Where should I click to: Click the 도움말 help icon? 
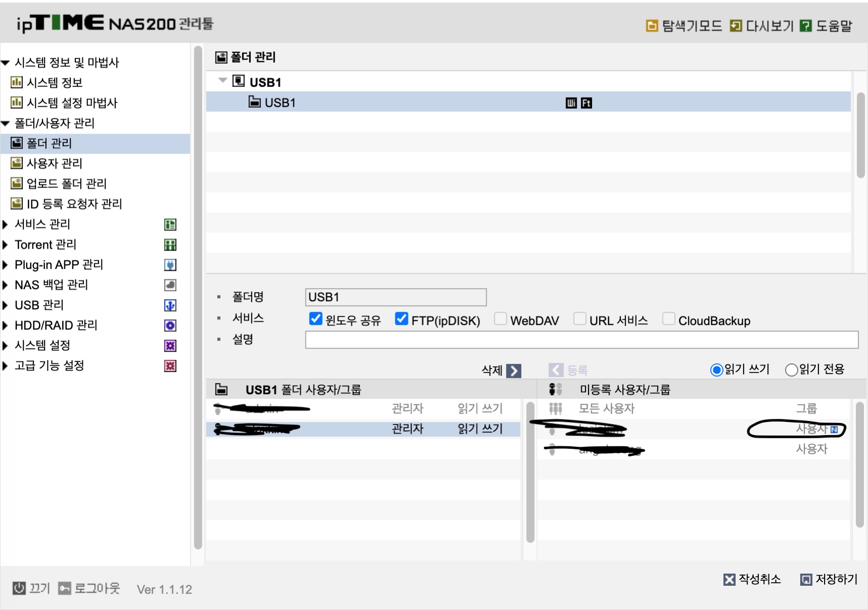click(806, 26)
